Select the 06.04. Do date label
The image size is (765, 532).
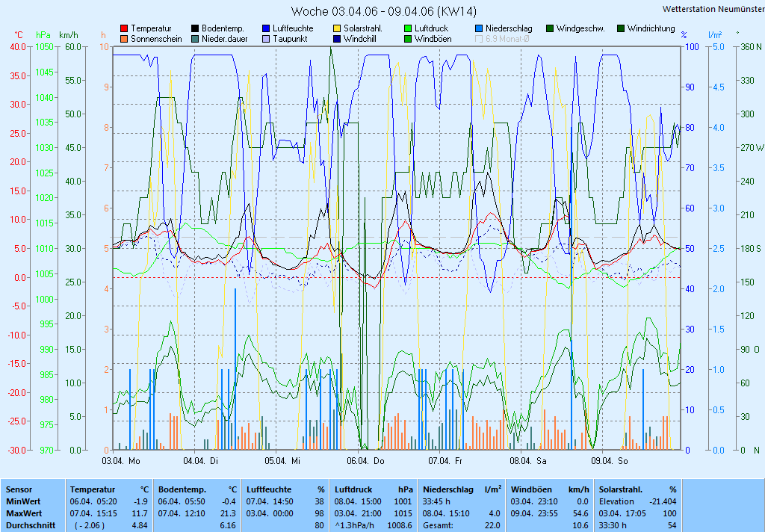click(x=371, y=461)
